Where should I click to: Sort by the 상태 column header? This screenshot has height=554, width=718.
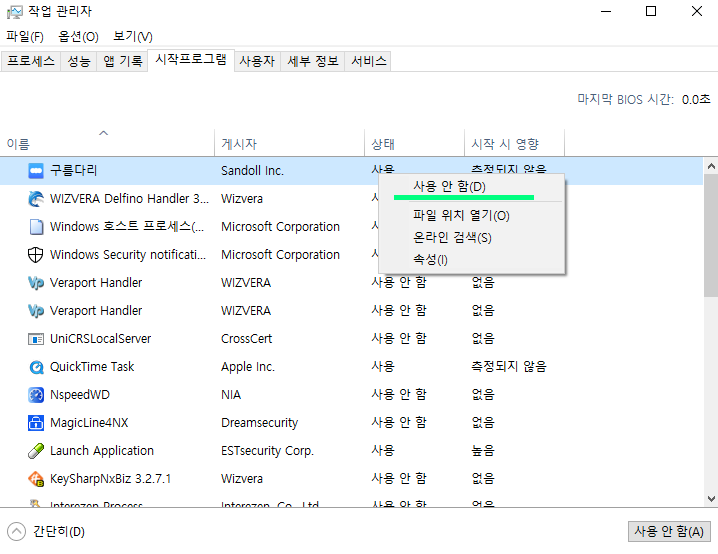coord(414,144)
